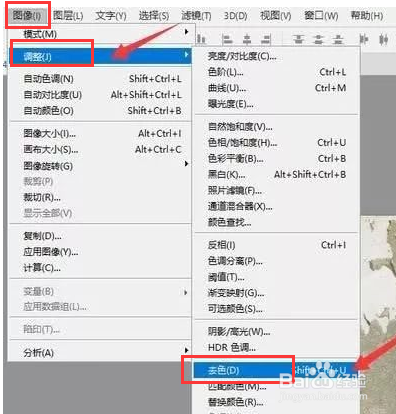Viewport: 396px width, 414px height.
Task: Open 照片滤镜(F)... adjustment
Action: [277, 190]
